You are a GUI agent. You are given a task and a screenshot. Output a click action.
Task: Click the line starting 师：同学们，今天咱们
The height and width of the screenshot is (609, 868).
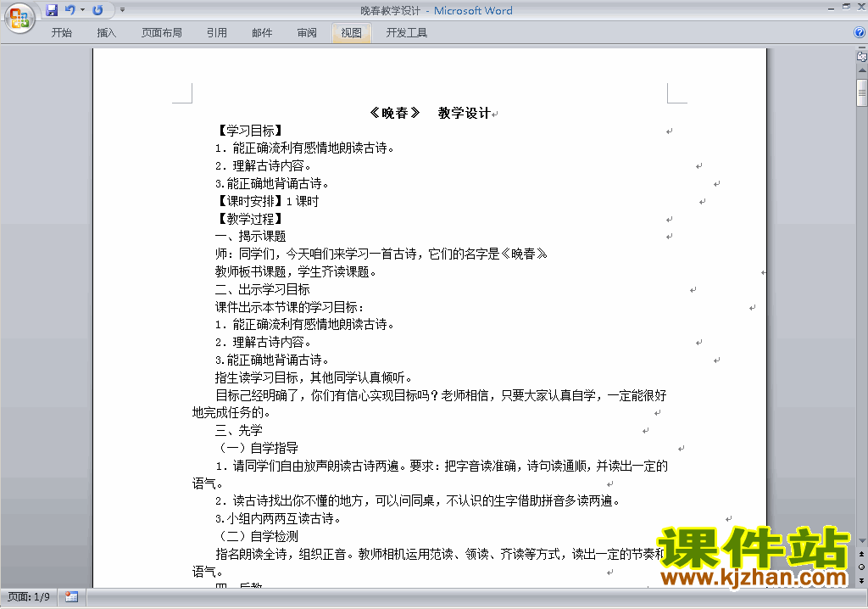pyautogui.click(x=381, y=254)
